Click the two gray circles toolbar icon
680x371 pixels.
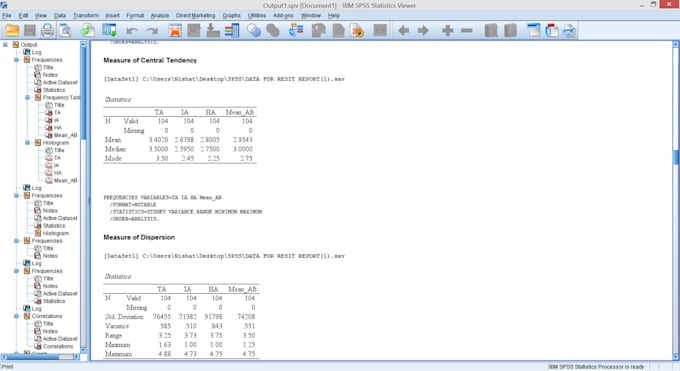[273, 30]
